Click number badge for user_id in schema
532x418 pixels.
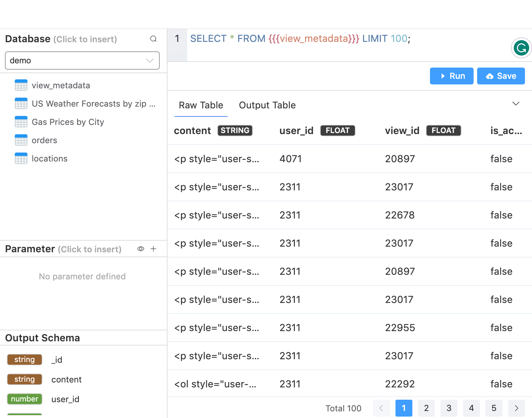25,399
